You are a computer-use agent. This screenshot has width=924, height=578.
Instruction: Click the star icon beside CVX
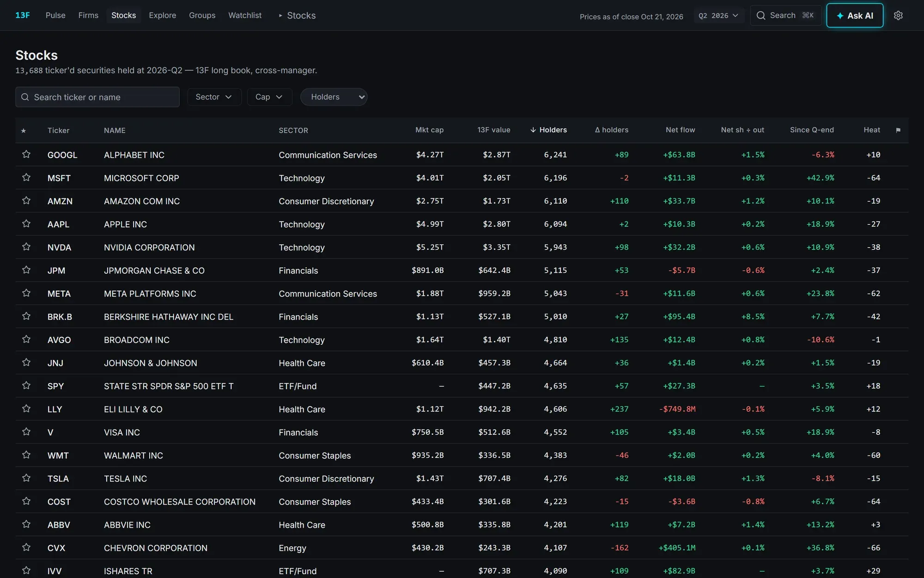26,547
